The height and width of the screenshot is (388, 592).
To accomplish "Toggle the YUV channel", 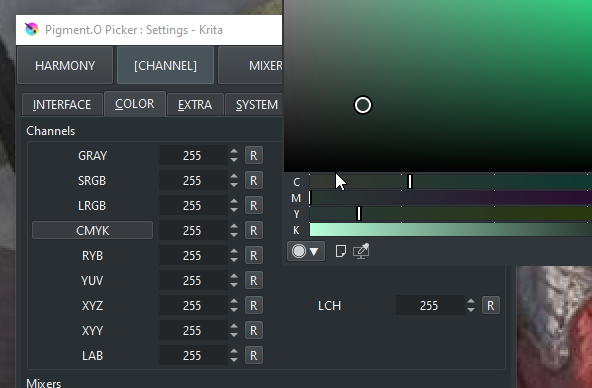I will (x=92, y=280).
